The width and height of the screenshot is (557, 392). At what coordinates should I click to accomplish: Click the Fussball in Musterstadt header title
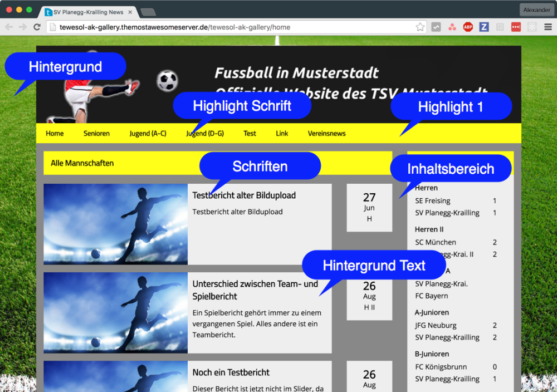pos(297,73)
